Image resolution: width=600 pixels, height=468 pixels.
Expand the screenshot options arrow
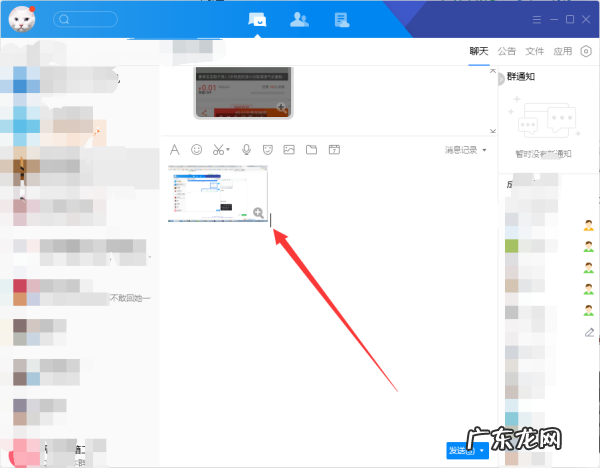click(228, 149)
